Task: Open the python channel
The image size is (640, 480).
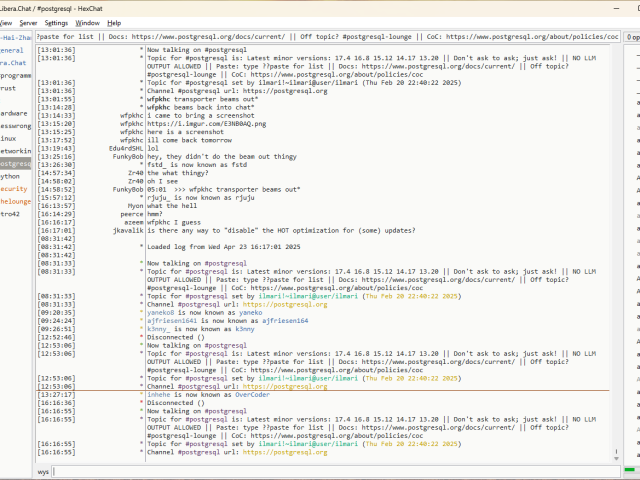Action: tap(10, 175)
